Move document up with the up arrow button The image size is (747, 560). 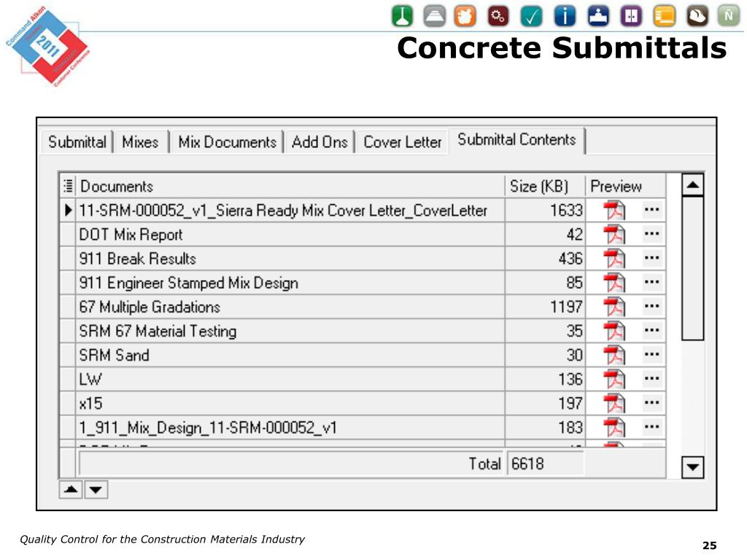click(71, 489)
